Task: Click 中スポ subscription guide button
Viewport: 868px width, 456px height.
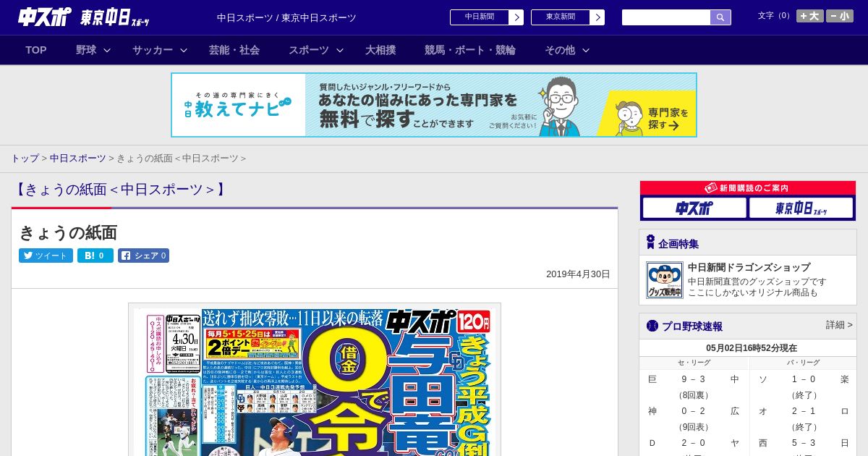Action: 694,208
